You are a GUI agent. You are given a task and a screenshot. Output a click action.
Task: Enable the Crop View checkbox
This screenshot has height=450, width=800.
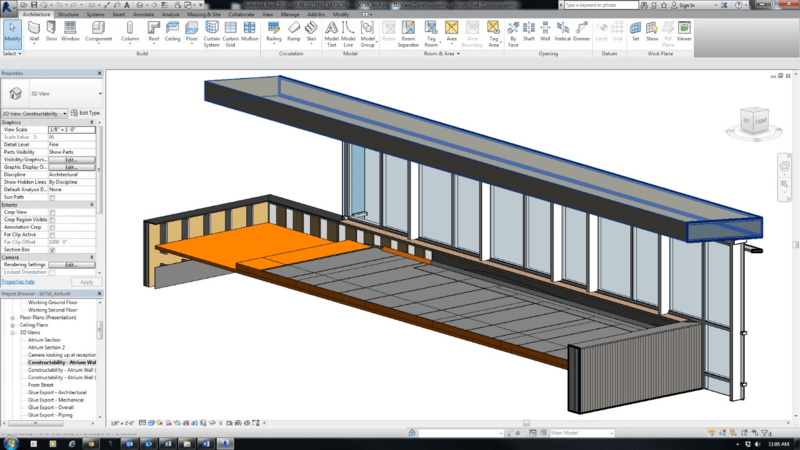[x=53, y=212]
